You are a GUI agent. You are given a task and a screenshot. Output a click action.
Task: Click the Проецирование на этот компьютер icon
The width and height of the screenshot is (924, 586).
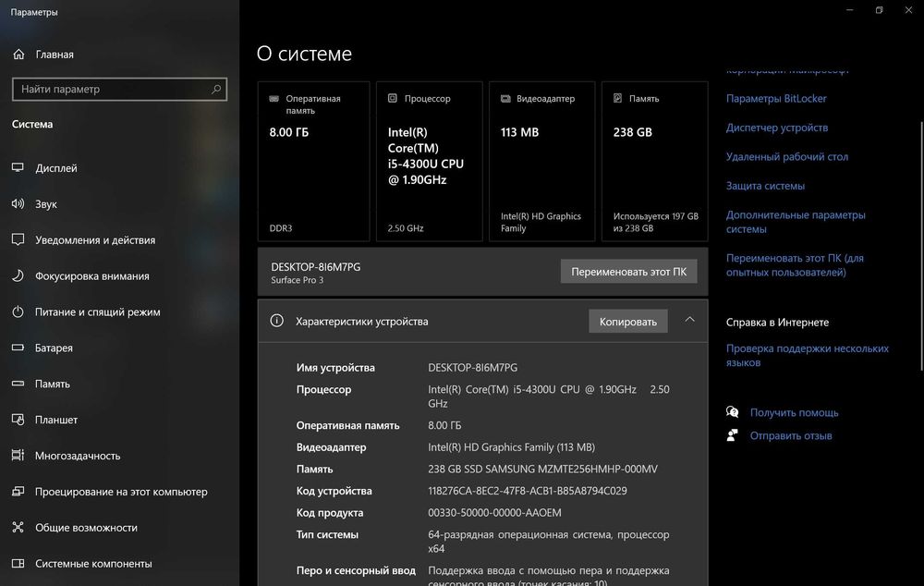pyautogui.click(x=18, y=491)
